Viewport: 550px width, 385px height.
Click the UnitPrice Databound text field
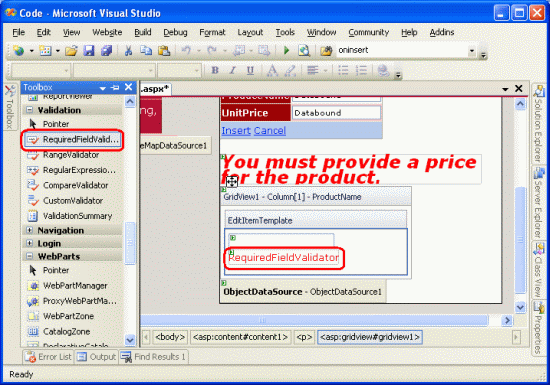(336, 113)
